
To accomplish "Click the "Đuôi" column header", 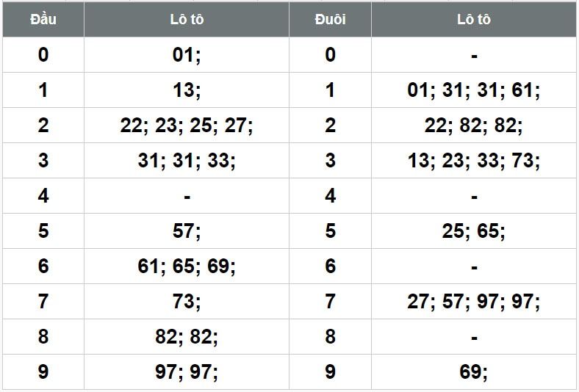I will pyautogui.click(x=330, y=20).
